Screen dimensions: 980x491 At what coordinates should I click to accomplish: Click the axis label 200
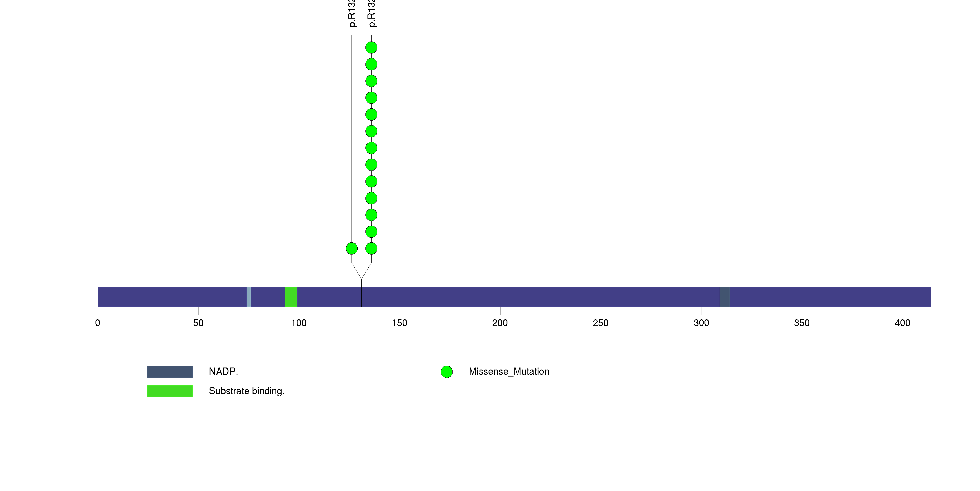click(x=500, y=323)
